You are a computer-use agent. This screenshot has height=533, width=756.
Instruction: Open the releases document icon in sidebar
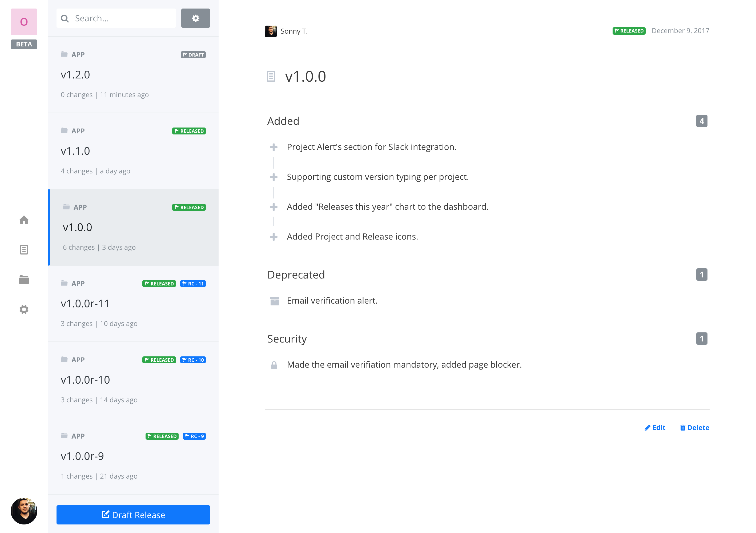click(24, 250)
